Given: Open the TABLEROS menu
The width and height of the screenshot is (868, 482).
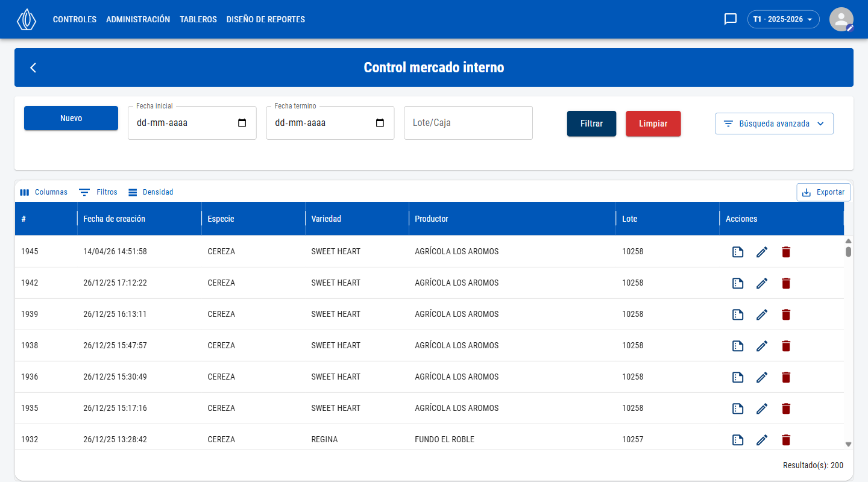Looking at the screenshot, I should coord(198,19).
